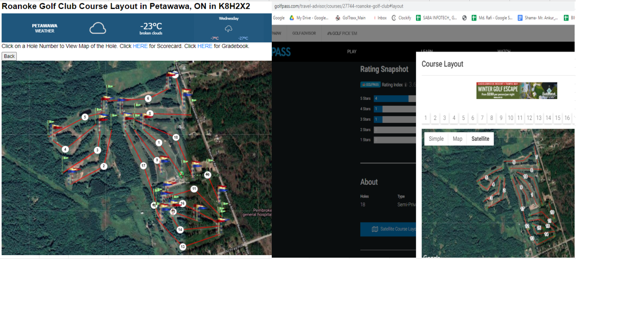The image size is (644, 309).
Task: Click the Back button
Action: coord(9,56)
